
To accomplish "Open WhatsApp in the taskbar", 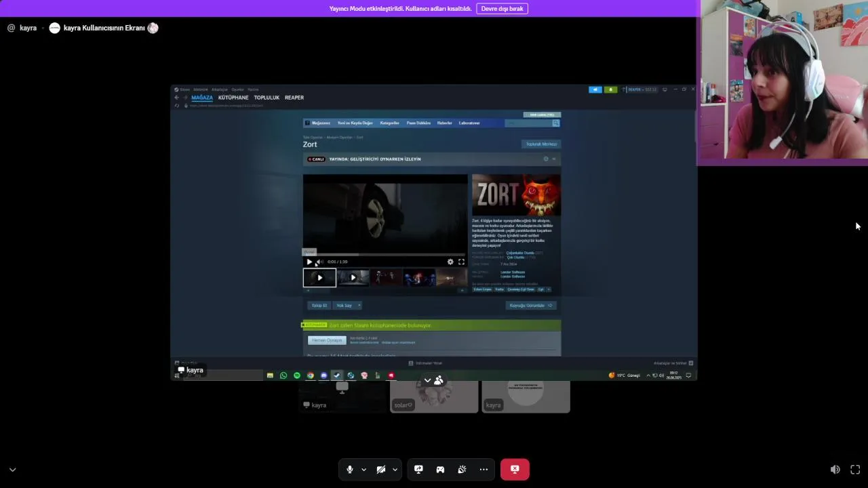I will 283,375.
